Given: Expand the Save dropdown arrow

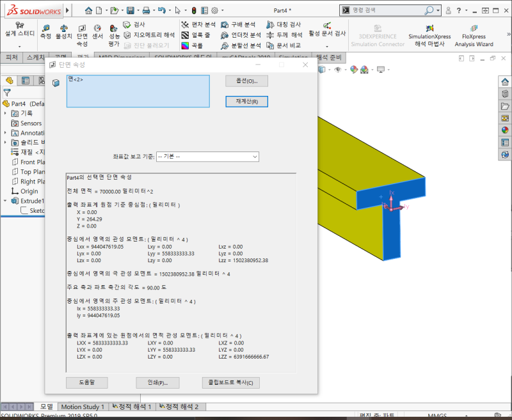Looking at the screenshot, I should click(x=138, y=10).
